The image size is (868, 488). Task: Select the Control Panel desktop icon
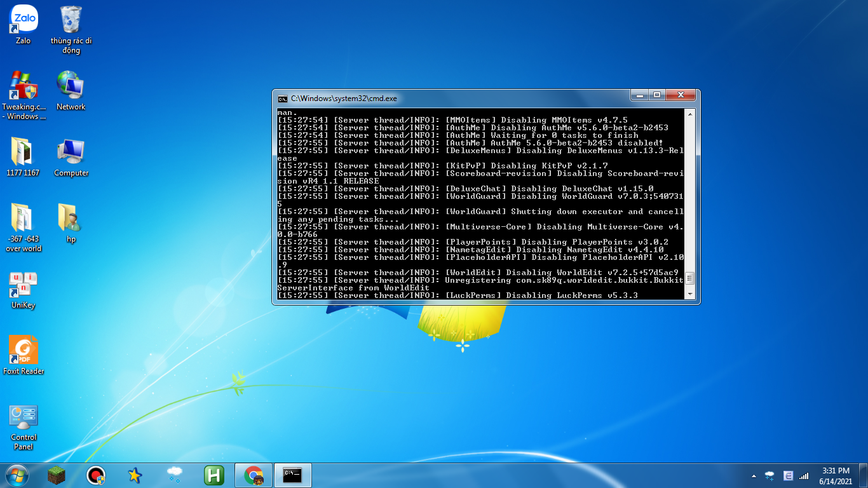click(x=24, y=417)
